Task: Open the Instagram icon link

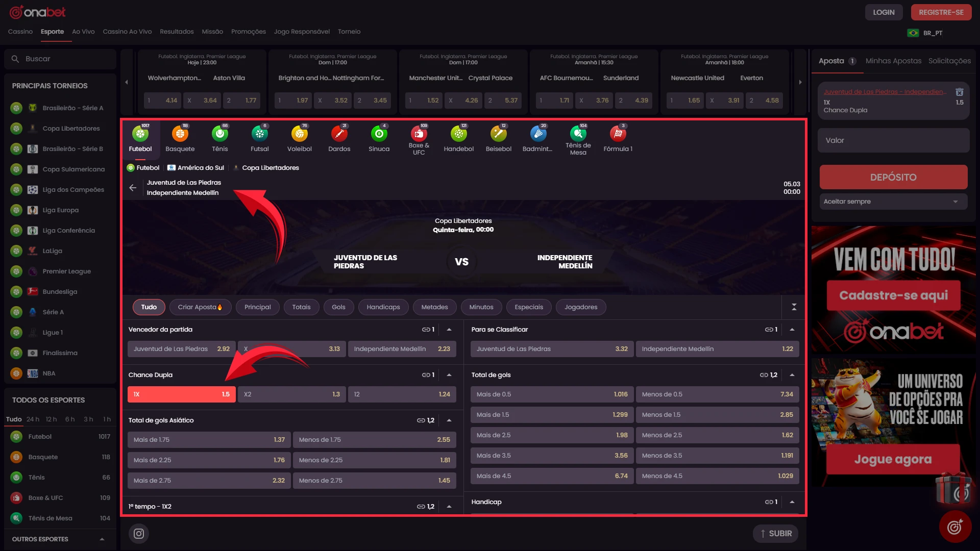Action: click(139, 534)
